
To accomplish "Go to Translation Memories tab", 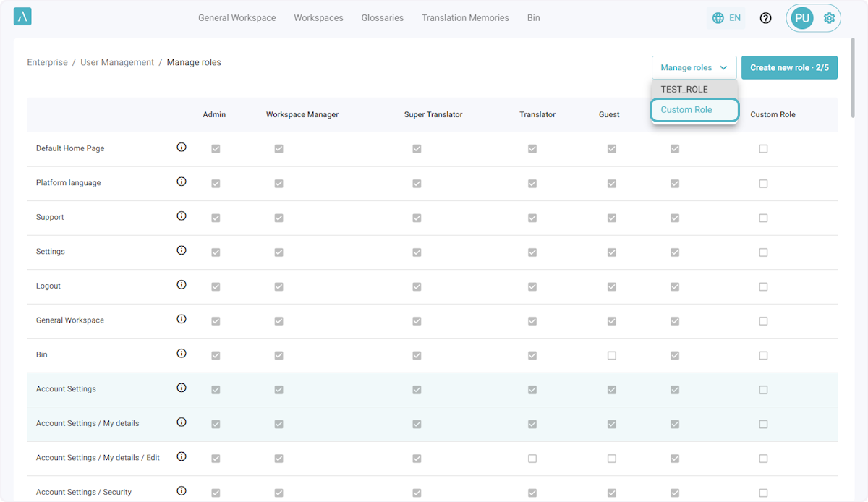I will coord(465,18).
